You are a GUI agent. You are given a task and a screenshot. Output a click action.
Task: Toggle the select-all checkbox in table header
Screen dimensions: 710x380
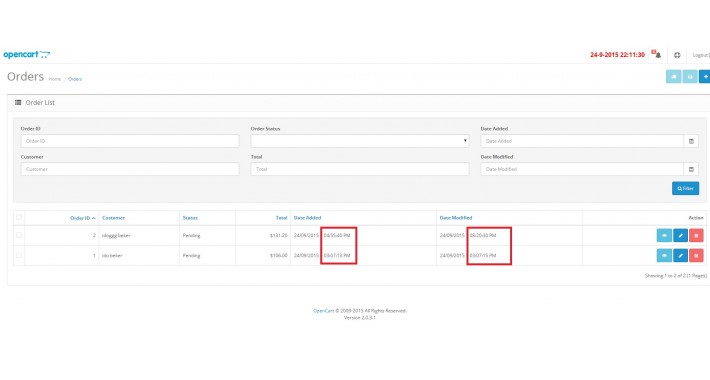click(x=19, y=217)
